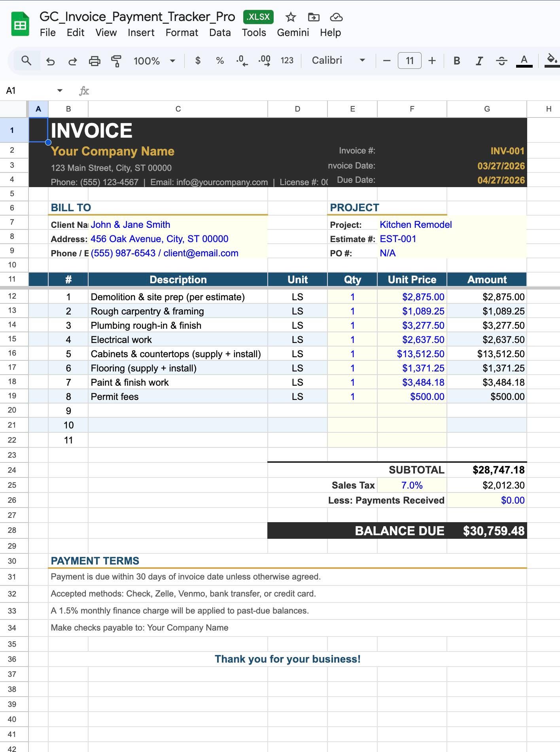Click the .XLSX file format badge

pyautogui.click(x=258, y=17)
